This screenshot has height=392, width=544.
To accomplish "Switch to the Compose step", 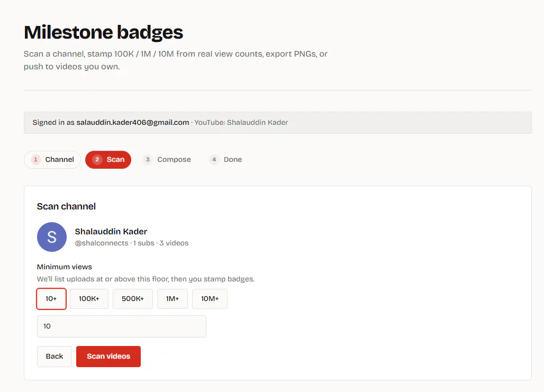I will (x=167, y=160).
